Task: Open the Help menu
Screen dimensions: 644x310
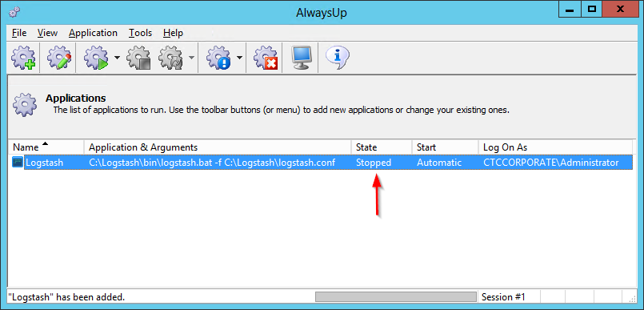Action: [x=173, y=33]
